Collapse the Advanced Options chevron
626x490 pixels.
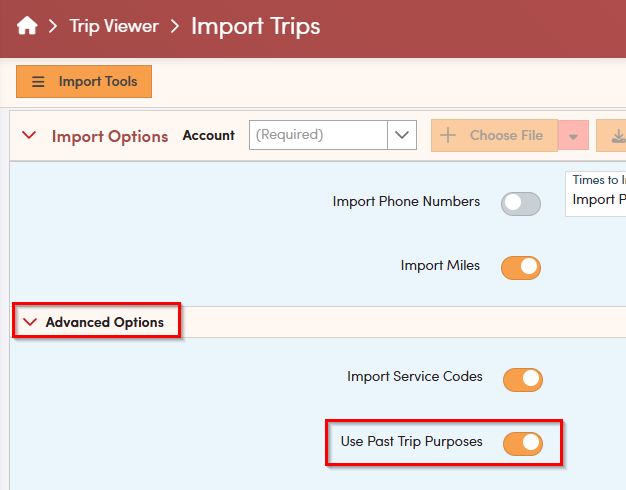[x=30, y=322]
